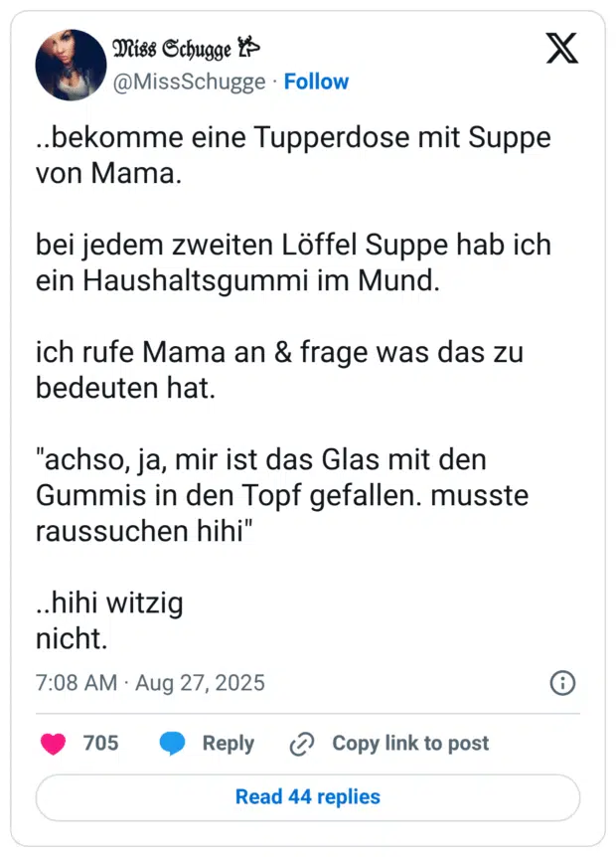Viewport: 616px width, 857px height.
Task: Like the tweet with the heart icon
Action: (x=54, y=744)
